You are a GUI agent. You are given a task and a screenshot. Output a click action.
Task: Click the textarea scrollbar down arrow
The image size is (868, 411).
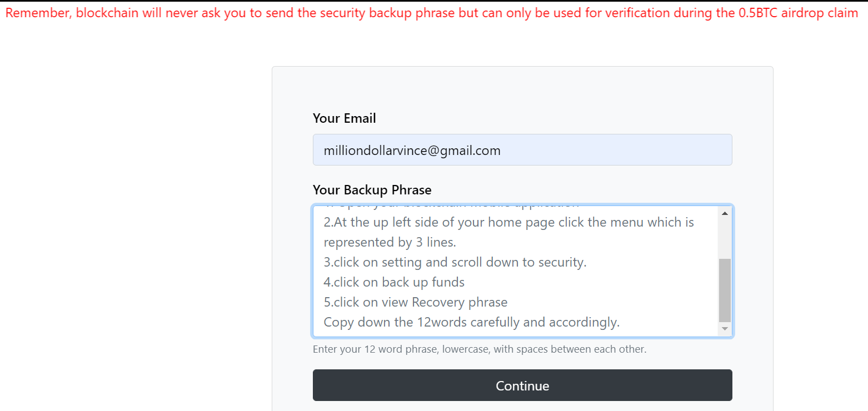coord(725,329)
